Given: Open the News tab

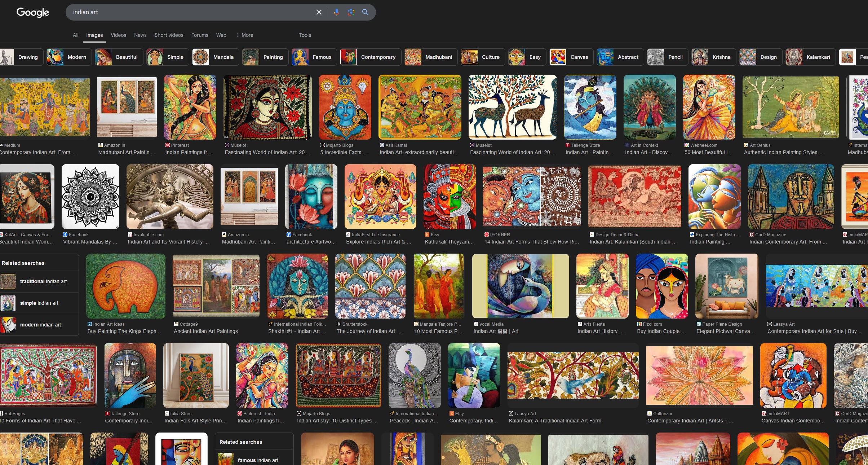Looking at the screenshot, I should point(140,35).
